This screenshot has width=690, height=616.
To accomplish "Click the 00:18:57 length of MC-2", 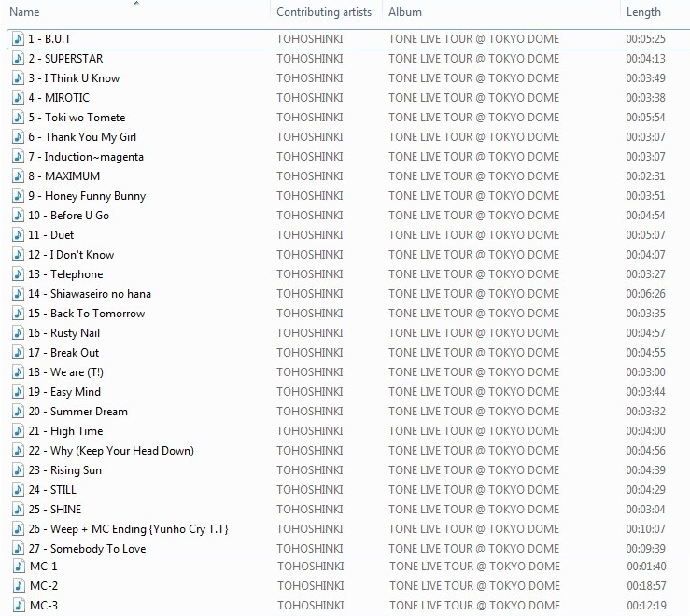I will click(x=646, y=585).
